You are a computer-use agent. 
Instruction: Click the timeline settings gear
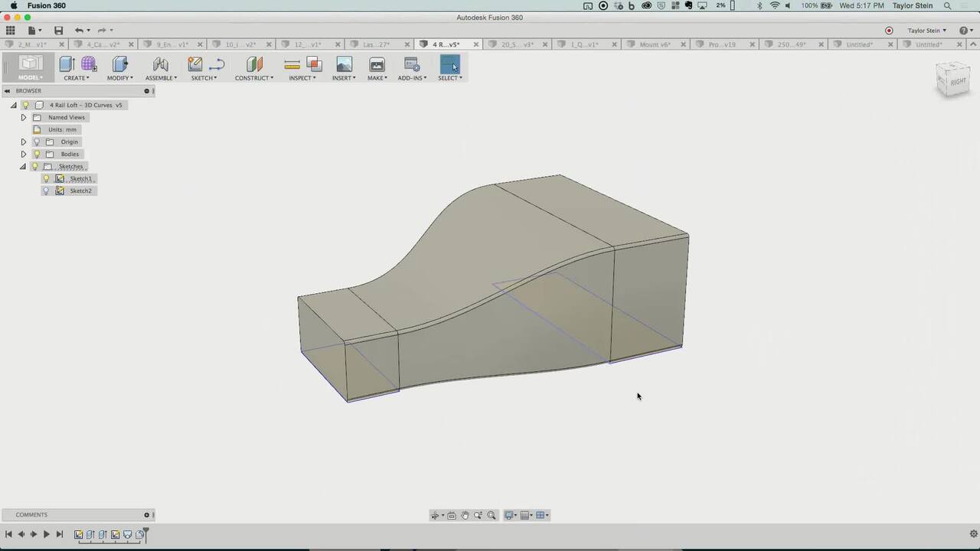(x=973, y=534)
